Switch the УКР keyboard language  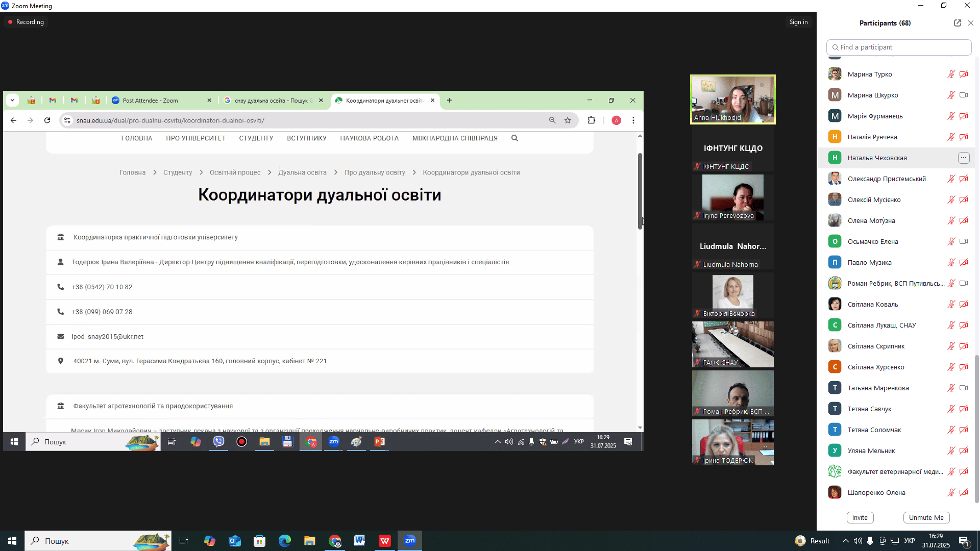coord(910,541)
